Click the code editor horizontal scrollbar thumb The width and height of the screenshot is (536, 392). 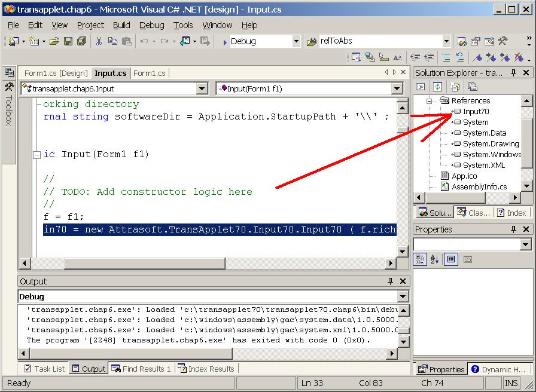[145, 264]
